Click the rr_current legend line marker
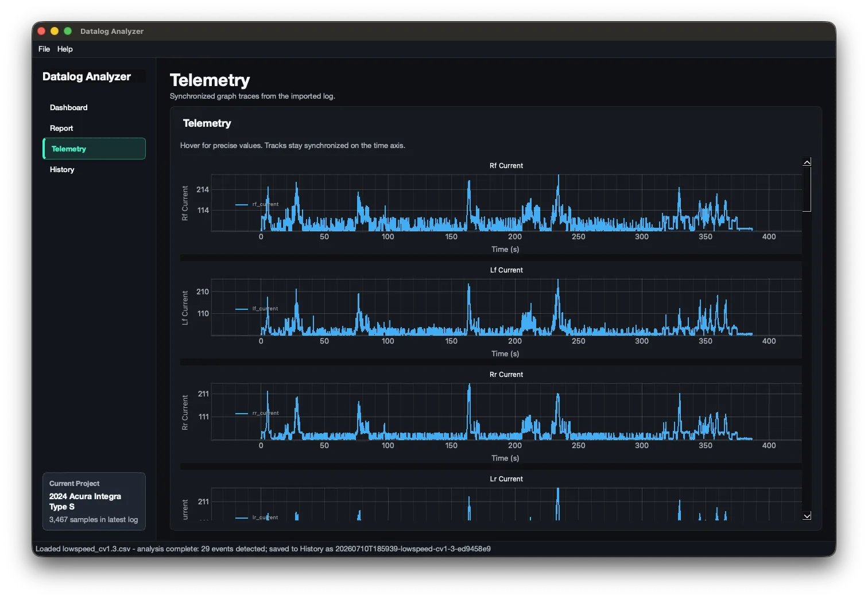The width and height of the screenshot is (868, 599). [x=242, y=413]
